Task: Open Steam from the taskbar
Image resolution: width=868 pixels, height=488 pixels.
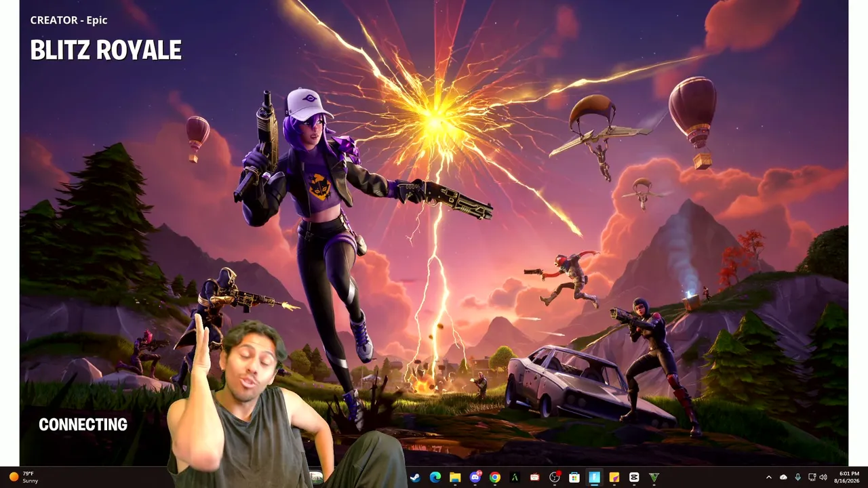Action: (415, 478)
